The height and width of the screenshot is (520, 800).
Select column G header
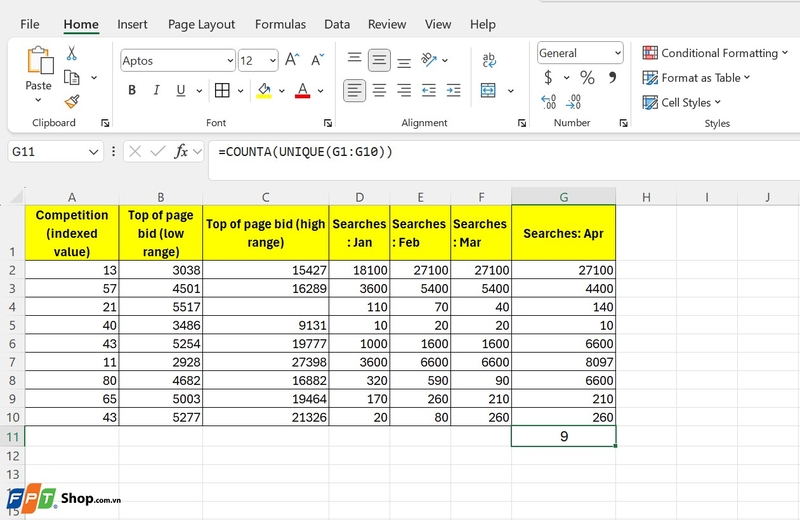563,197
